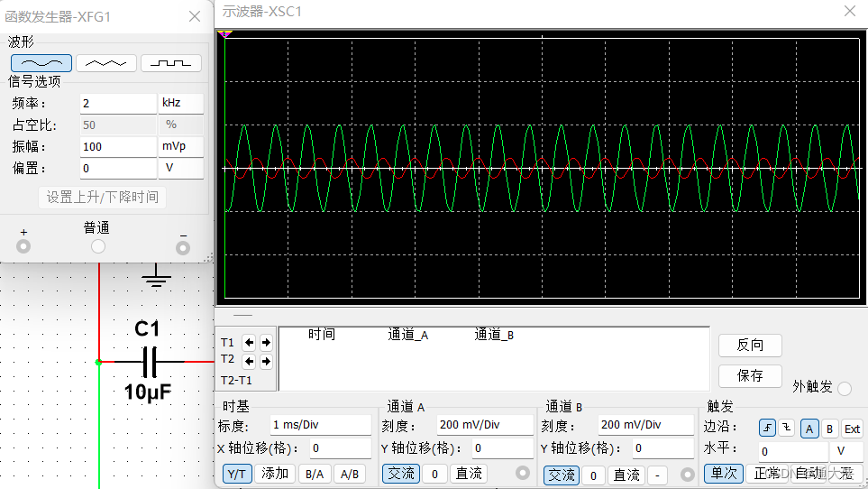The height and width of the screenshot is (489, 868).
Task: Set Channel A coupling to 0
Action: coord(434,474)
